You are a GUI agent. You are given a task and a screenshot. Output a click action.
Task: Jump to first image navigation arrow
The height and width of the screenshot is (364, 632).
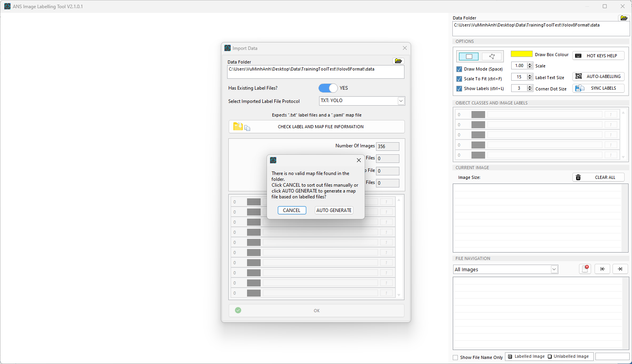[602, 269]
